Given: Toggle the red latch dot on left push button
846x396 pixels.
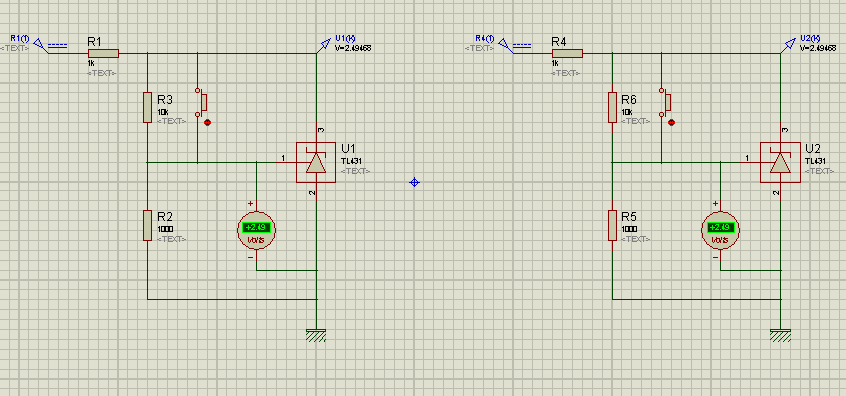Looking at the screenshot, I should click(208, 122).
